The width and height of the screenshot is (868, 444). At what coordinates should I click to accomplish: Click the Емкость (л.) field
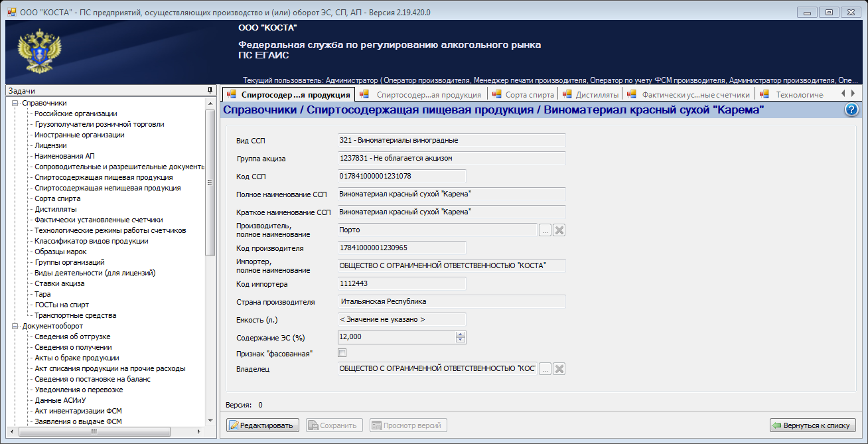(x=401, y=319)
